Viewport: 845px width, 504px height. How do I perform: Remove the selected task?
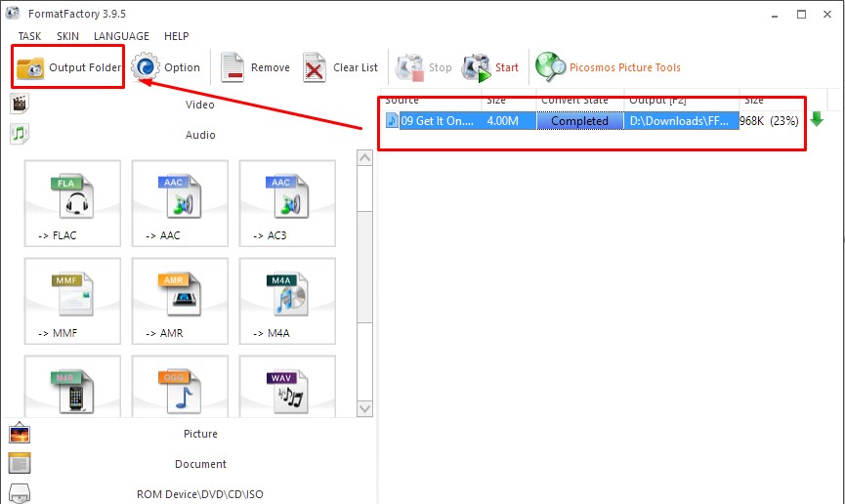coord(255,67)
